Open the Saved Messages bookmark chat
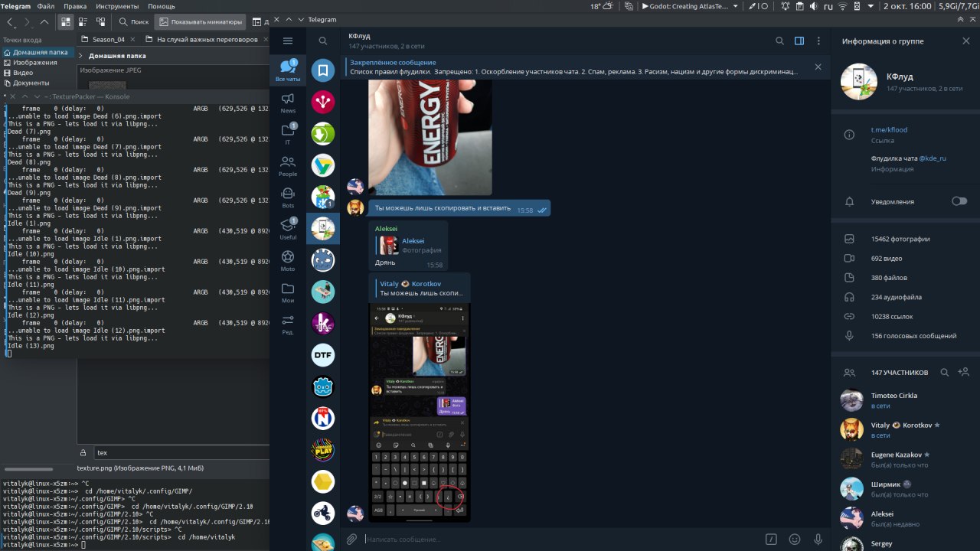 tap(323, 70)
